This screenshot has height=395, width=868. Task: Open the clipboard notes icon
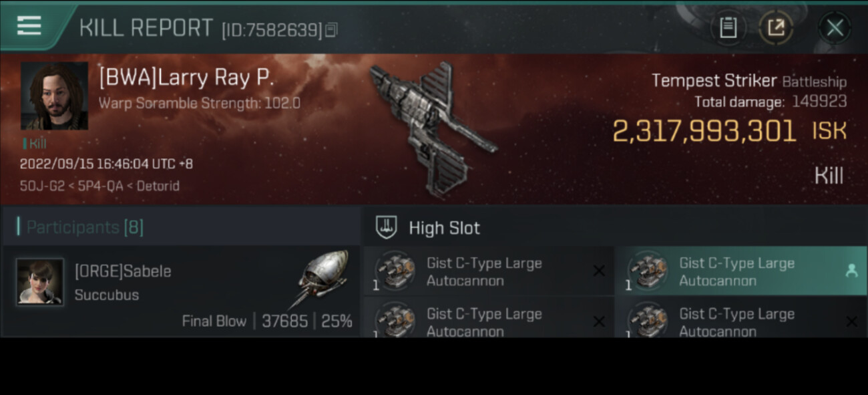pos(728,27)
